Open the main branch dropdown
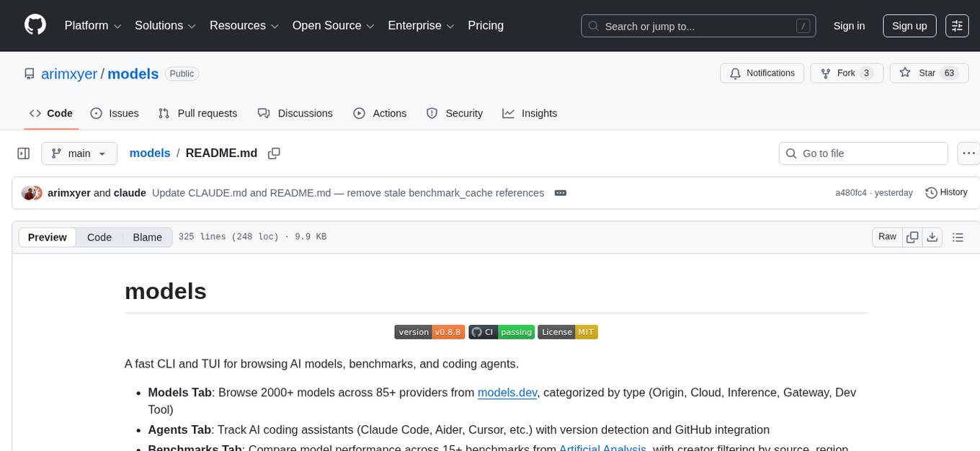The height and width of the screenshot is (451, 980). (79, 153)
